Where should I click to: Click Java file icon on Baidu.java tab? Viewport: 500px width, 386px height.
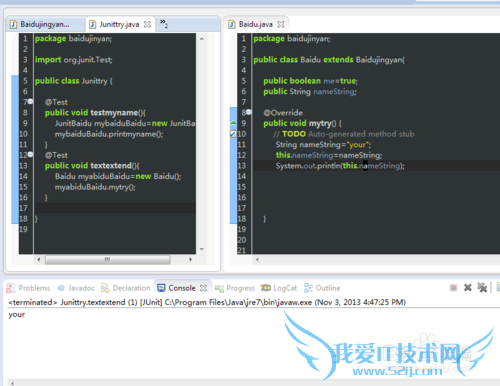(x=232, y=24)
